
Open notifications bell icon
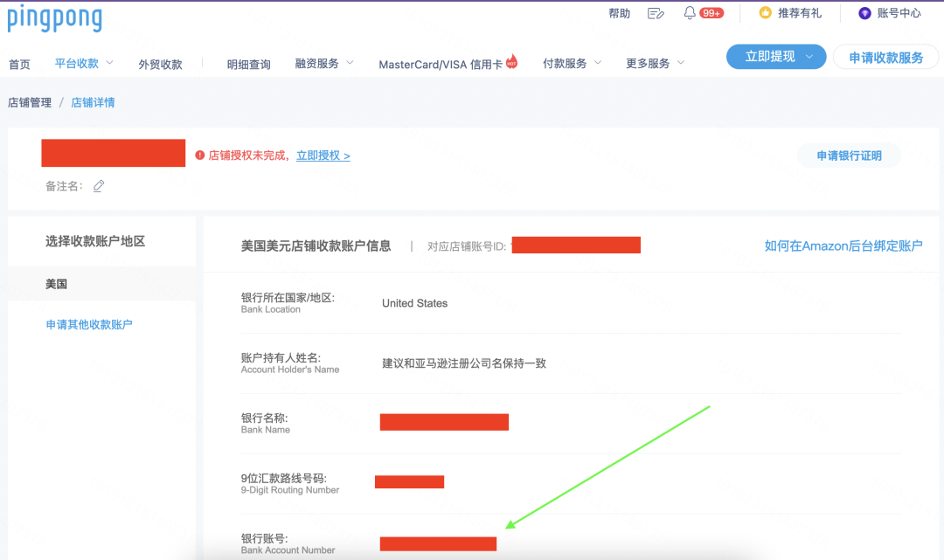tap(690, 12)
